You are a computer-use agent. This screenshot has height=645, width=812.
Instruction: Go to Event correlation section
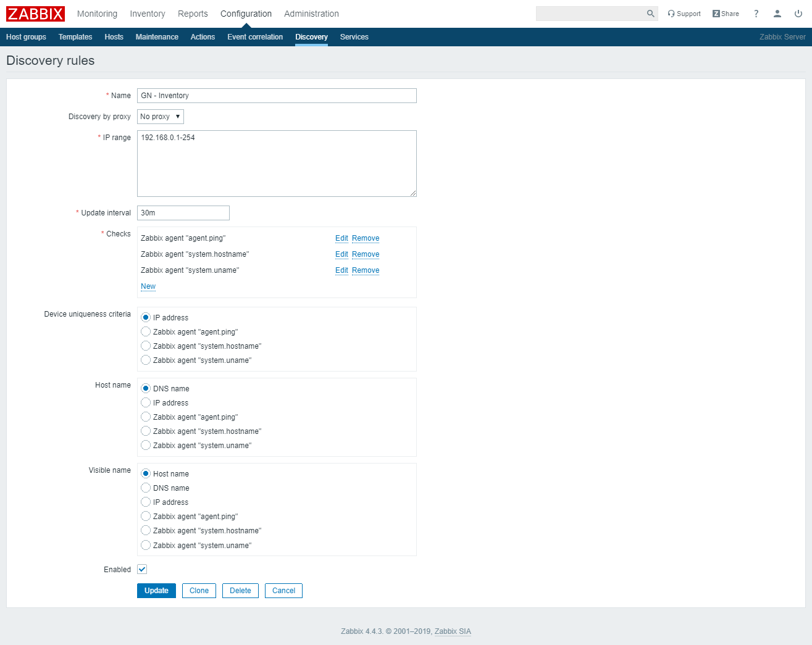coord(255,37)
